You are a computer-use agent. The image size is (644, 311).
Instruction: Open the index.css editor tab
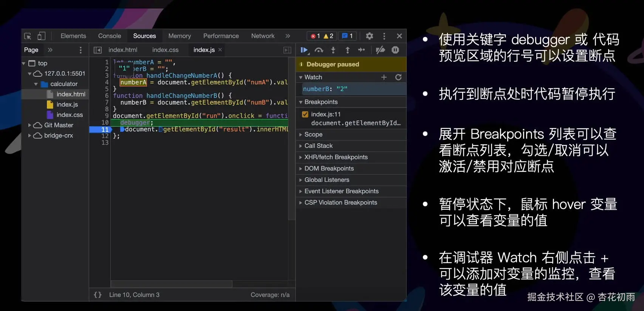[165, 50]
